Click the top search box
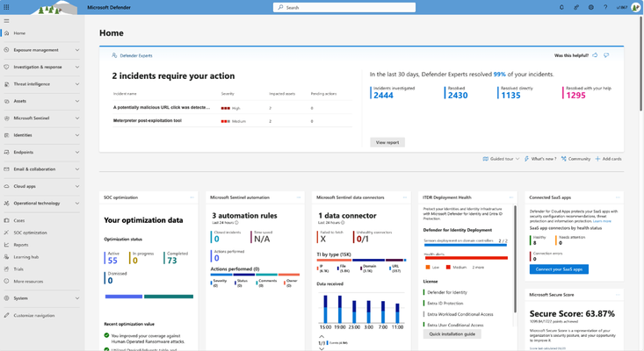 coord(344,7)
